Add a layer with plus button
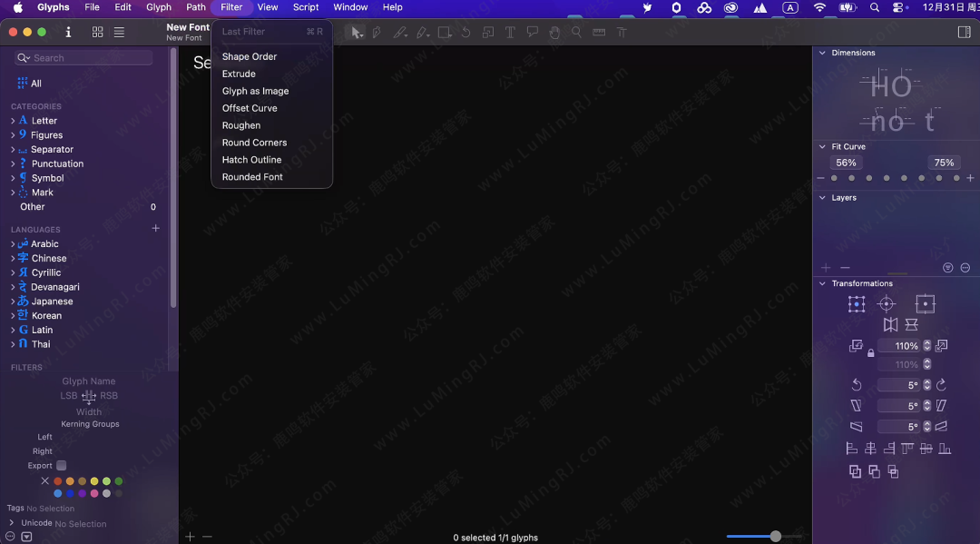The height and width of the screenshot is (544, 980). point(826,268)
